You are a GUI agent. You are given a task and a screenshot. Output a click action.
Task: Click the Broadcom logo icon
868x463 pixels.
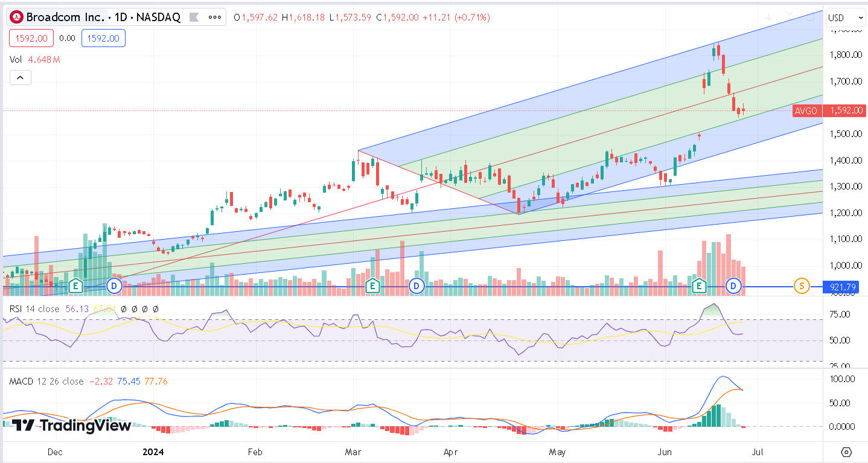point(17,17)
